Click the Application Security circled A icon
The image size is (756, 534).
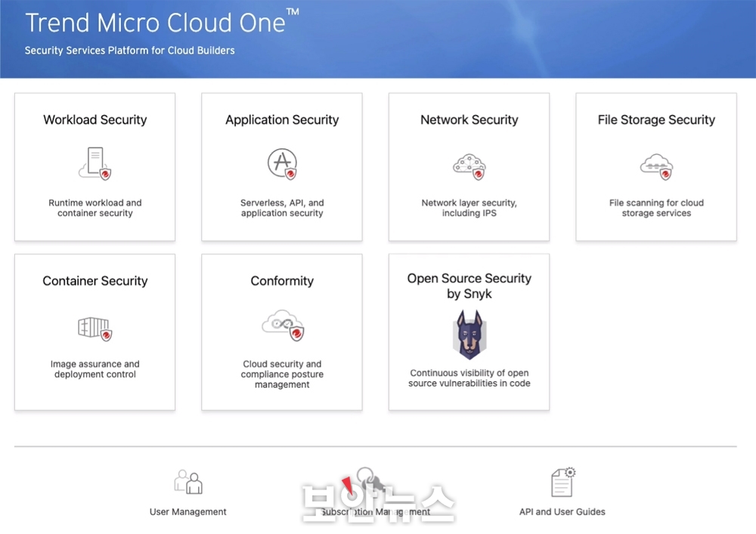pyautogui.click(x=282, y=164)
